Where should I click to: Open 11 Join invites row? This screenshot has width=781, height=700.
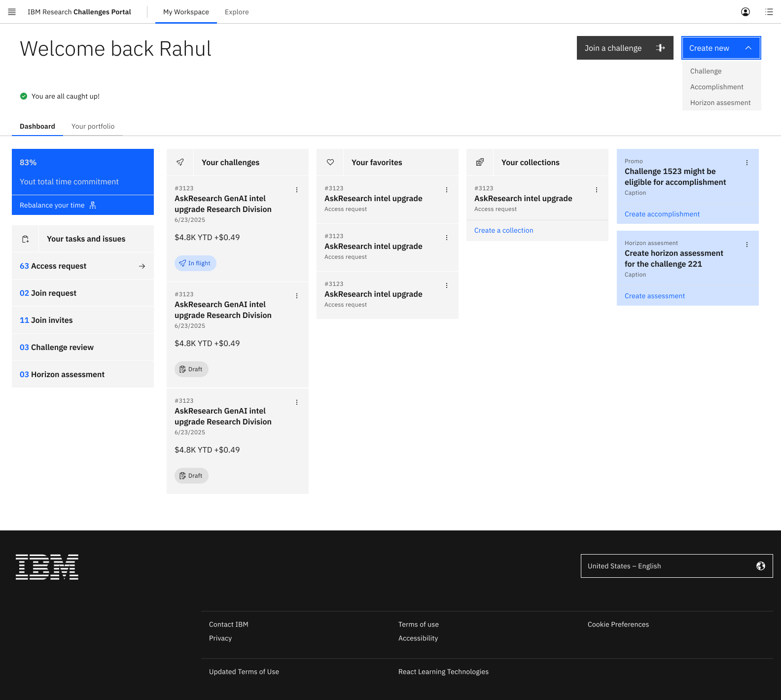(83, 320)
